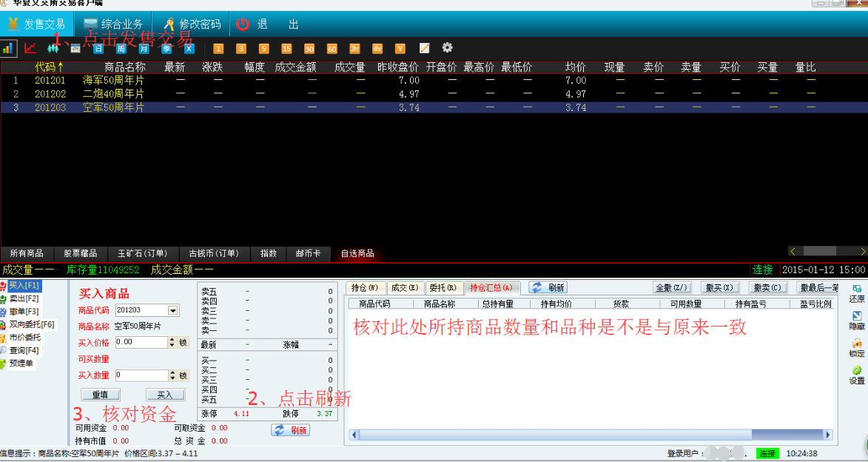Viewport: 868px width, 462px height.
Task: Toggle the 锁 lock beside 买入数量 field
Action: 183,375
